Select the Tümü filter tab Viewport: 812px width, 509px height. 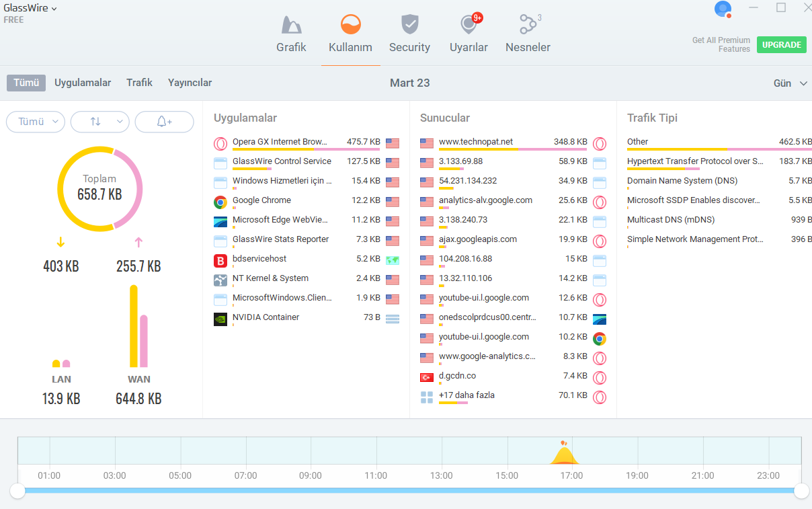26,83
